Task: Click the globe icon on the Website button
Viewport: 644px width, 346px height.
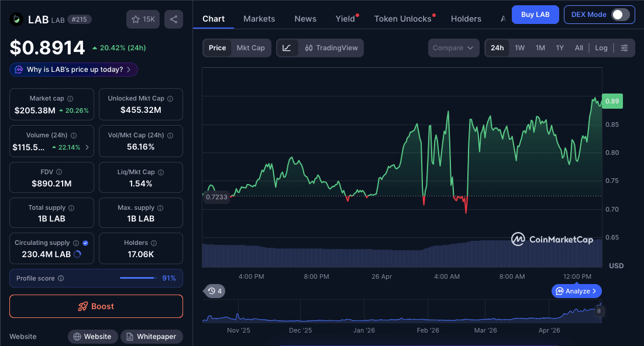Action: tap(77, 336)
